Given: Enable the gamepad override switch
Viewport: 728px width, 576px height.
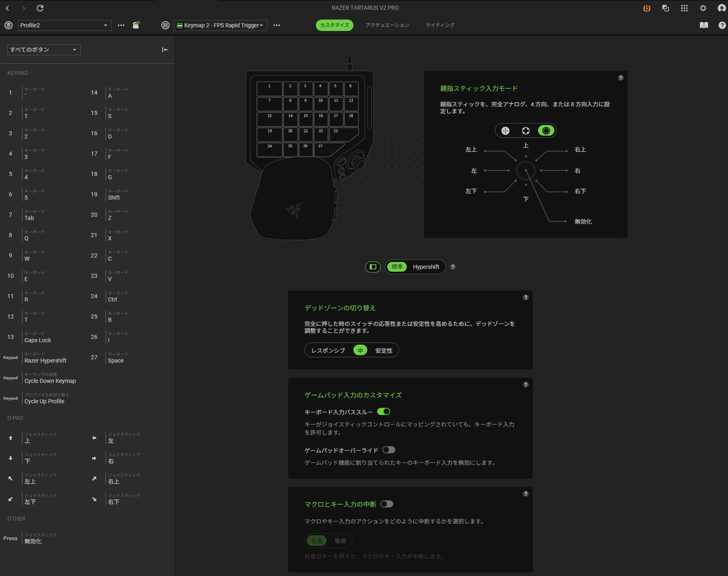Looking at the screenshot, I should tap(389, 450).
